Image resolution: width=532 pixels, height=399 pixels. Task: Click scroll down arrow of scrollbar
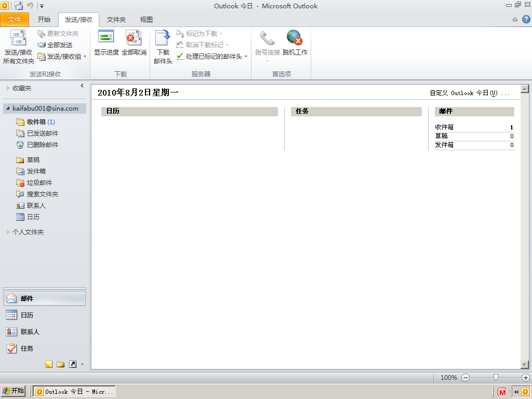(x=525, y=365)
